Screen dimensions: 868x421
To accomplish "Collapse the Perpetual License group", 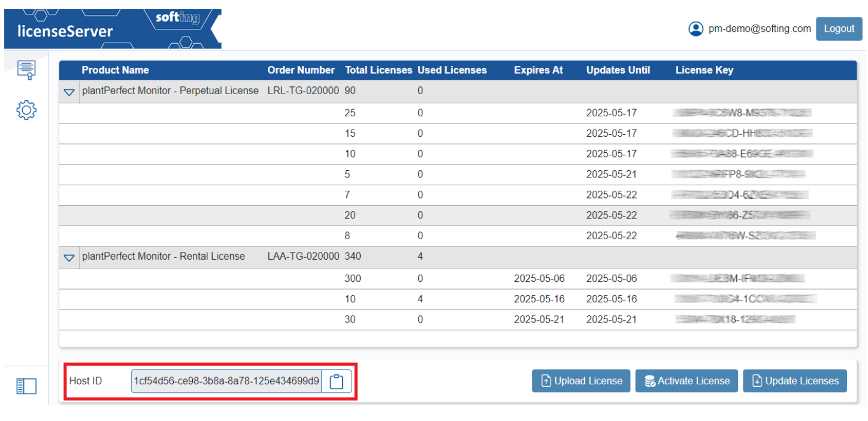I will point(69,92).
